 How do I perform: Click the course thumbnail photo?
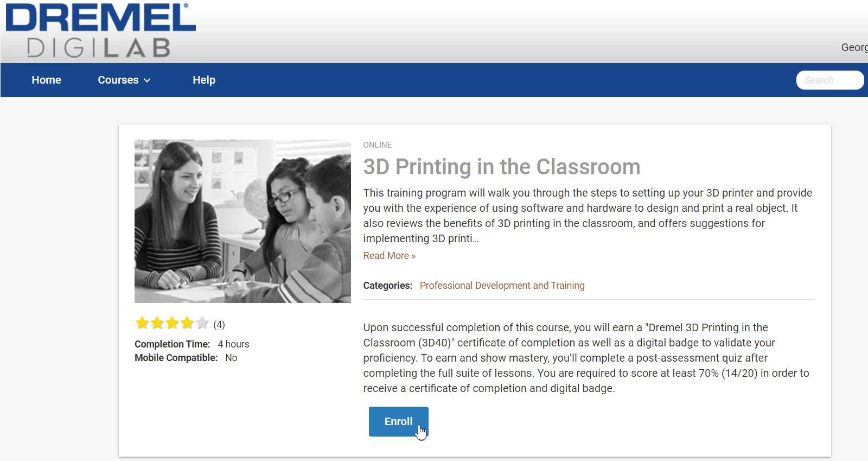point(242,221)
